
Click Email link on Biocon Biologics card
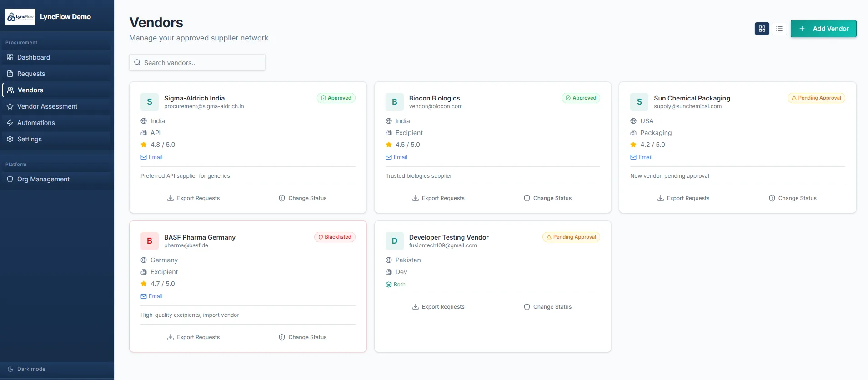click(x=396, y=157)
